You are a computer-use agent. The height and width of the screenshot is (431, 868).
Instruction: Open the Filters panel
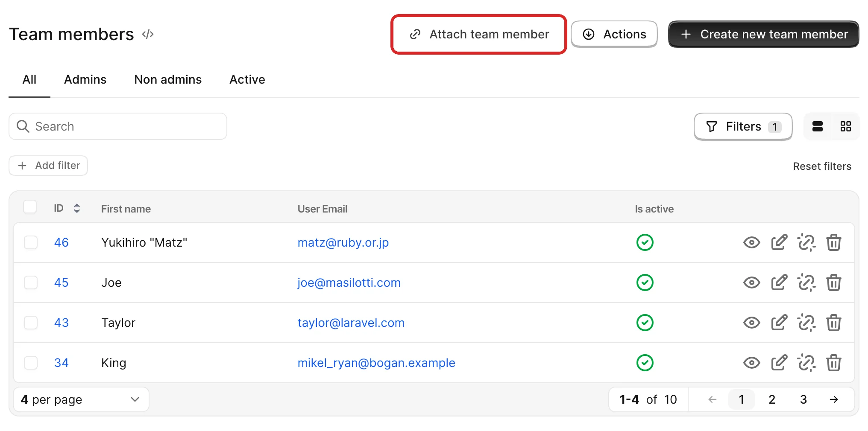point(743,126)
